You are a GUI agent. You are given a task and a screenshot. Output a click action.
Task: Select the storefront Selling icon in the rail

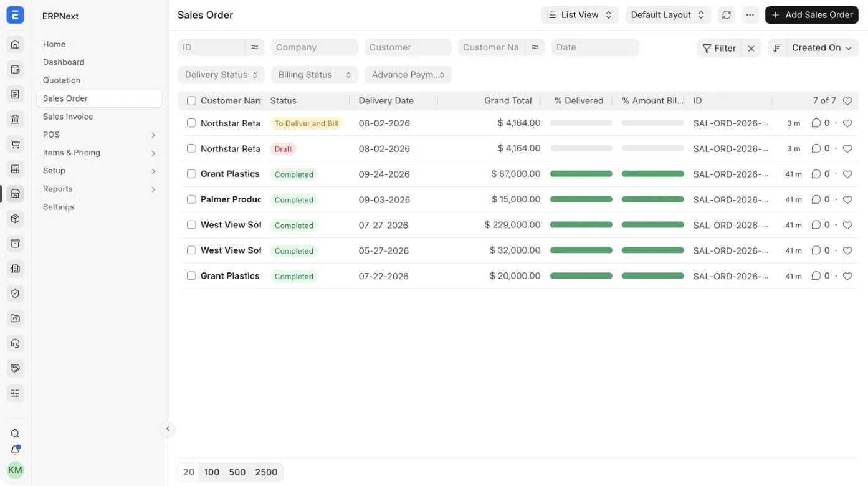[x=16, y=194]
